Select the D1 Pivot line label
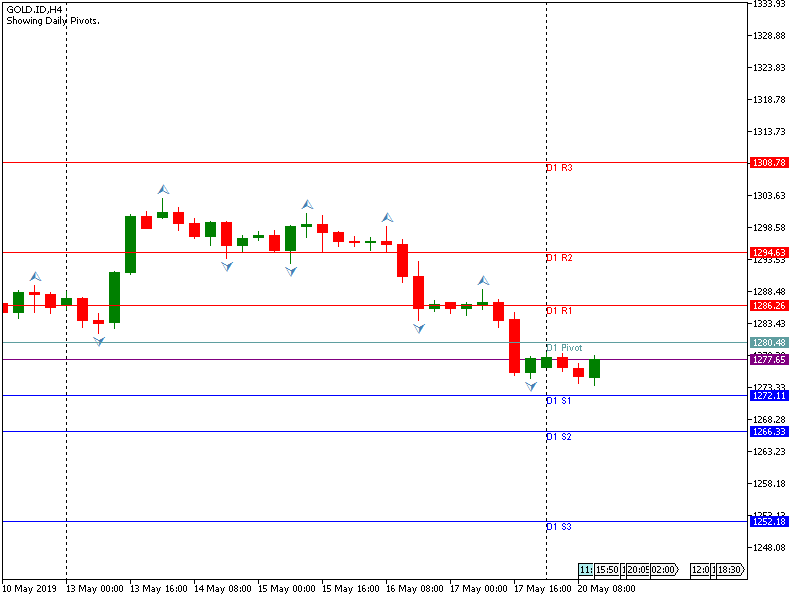Image resolution: width=800 pixels, height=600 pixels. click(564, 348)
